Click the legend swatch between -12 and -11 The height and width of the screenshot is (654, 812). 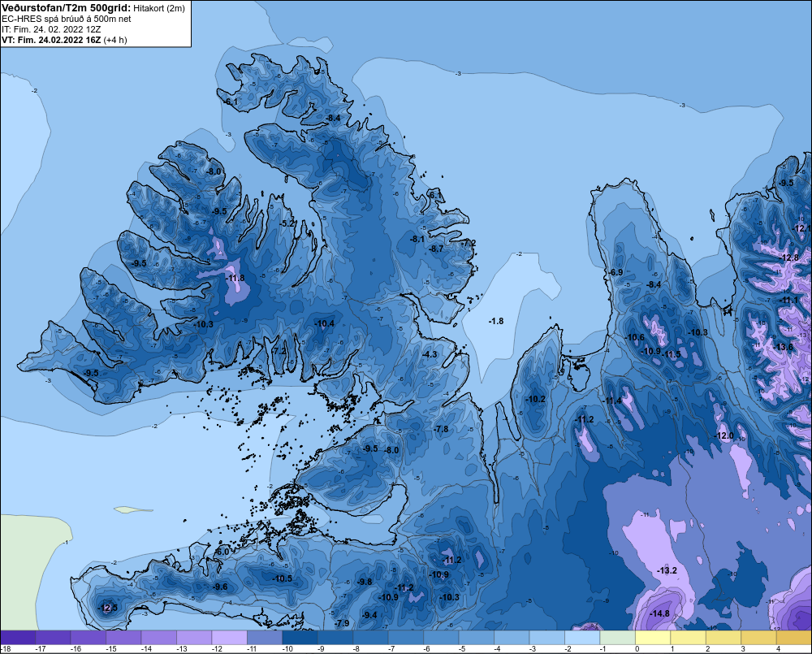pos(230,637)
